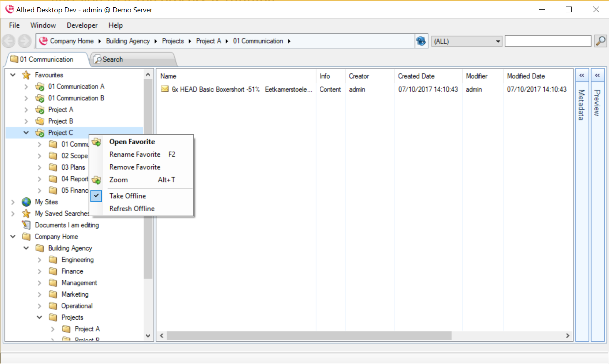Expand the My Sites tree node

pyautogui.click(x=13, y=202)
